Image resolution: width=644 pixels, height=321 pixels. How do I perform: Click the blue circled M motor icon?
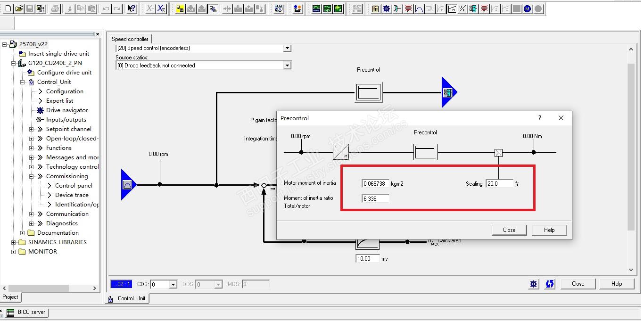click(527, 8)
